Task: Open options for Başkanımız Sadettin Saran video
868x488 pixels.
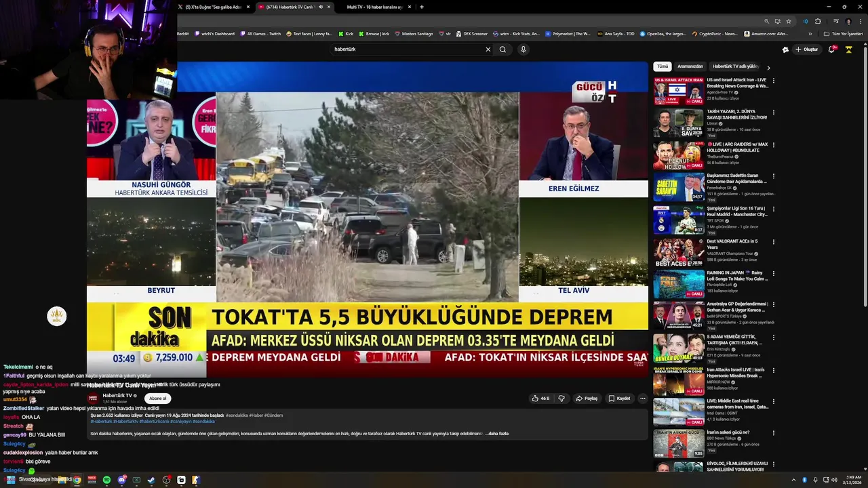Action: [774, 177]
